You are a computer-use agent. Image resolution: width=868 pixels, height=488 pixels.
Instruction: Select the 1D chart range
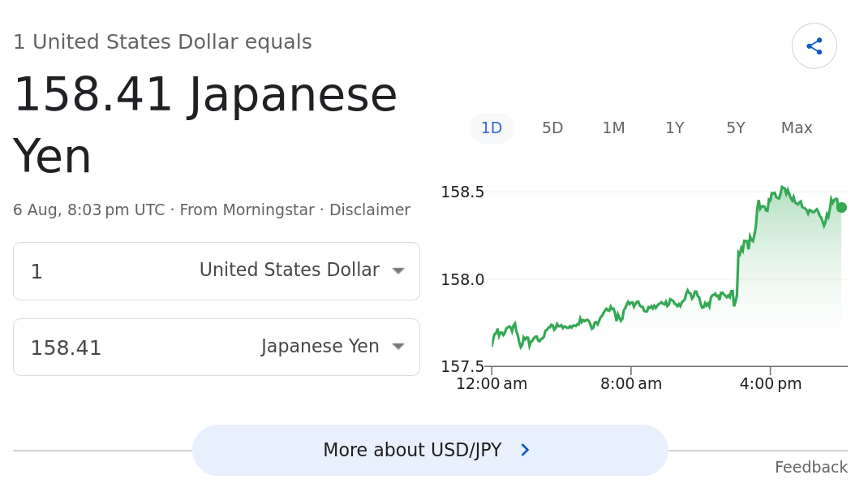point(491,128)
